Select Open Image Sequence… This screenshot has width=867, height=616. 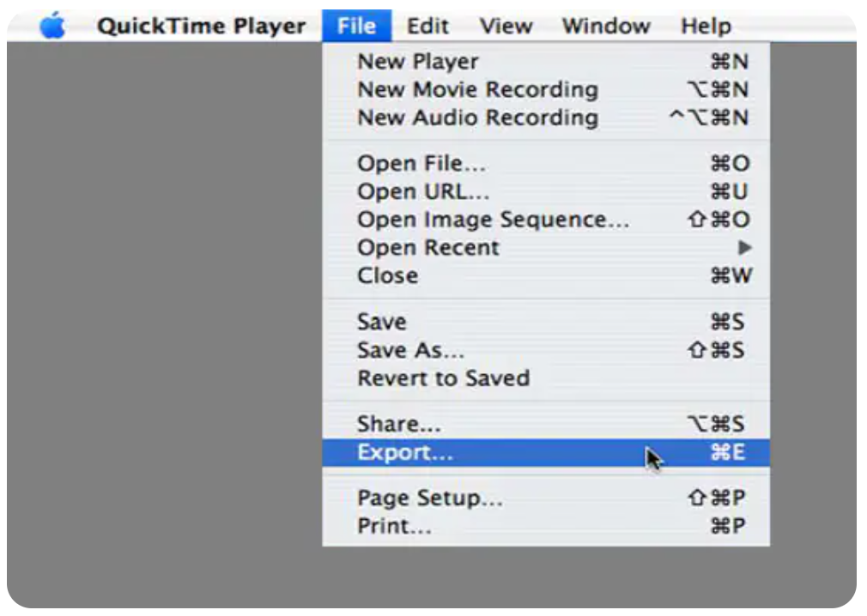546,220
